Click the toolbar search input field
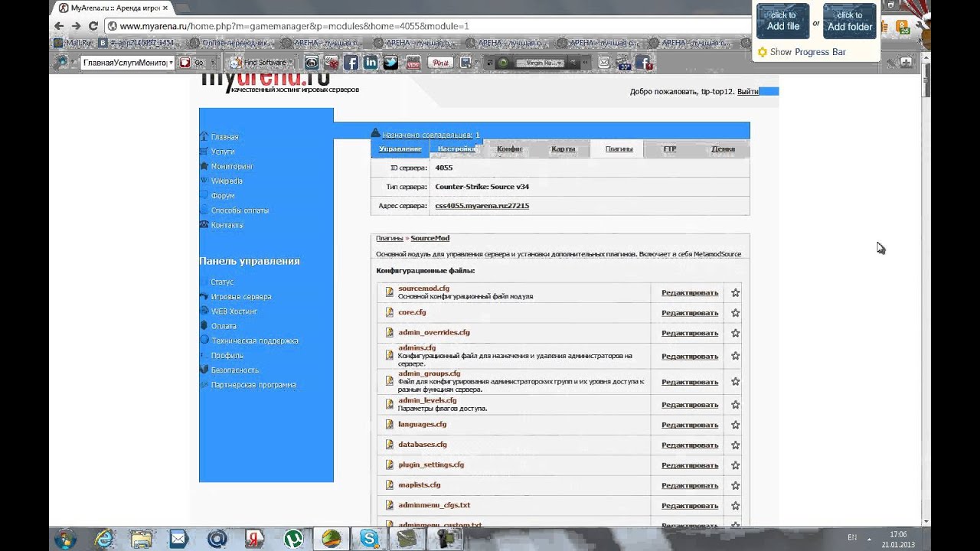The width and height of the screenshot is (980, 551). [x=124, y=63]
